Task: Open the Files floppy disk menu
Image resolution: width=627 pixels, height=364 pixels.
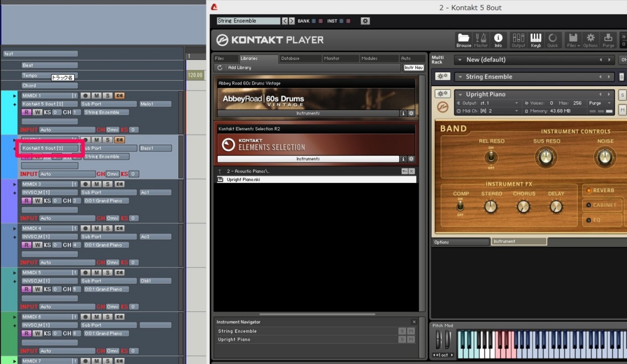Action: [x=573, y=40]
